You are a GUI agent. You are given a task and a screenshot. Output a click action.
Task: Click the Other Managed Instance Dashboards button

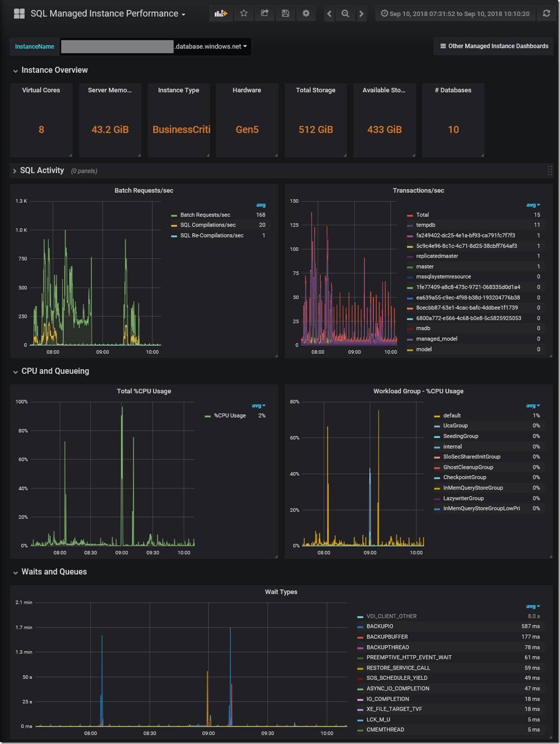click(x=493, y=46)
